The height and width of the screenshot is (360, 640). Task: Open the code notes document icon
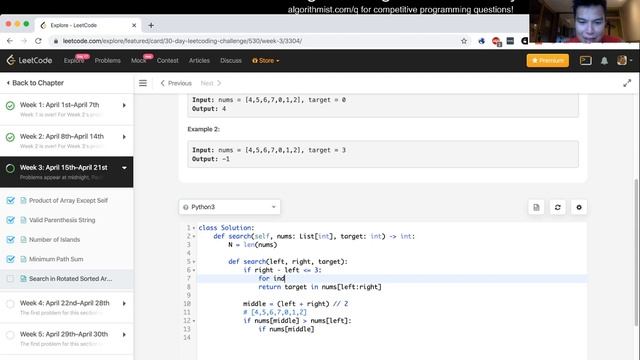(536, 207)
